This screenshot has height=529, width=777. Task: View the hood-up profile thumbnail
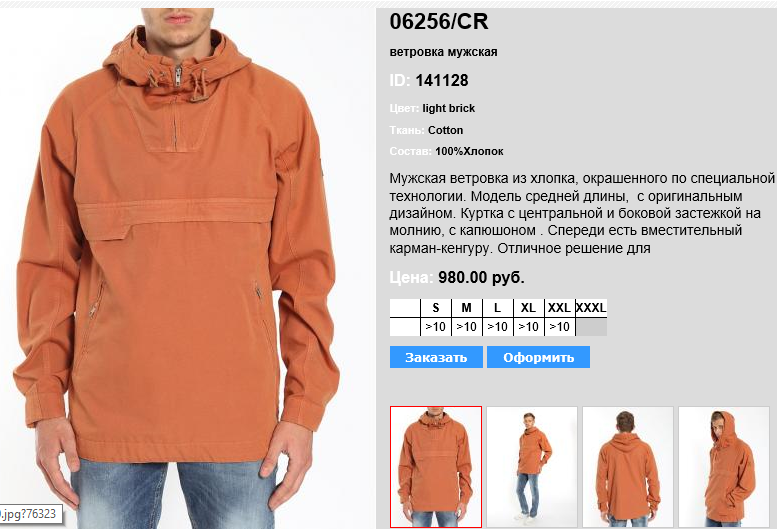724,467
